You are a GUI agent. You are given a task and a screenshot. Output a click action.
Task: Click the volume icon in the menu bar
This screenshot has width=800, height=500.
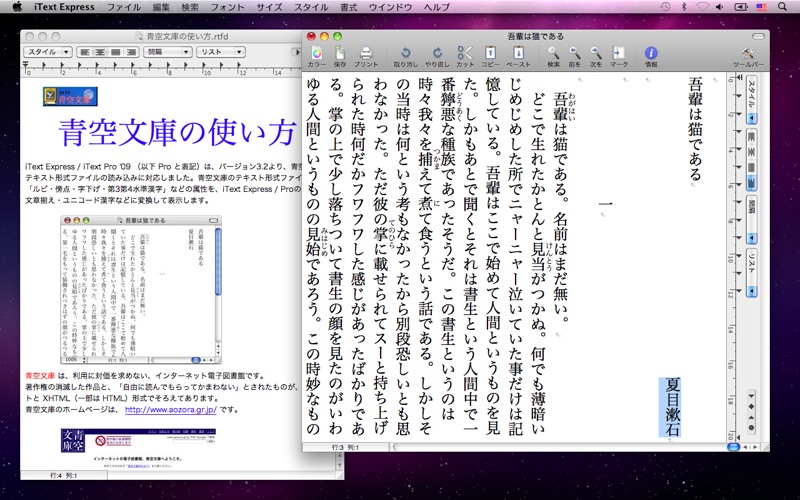point(720,7)
